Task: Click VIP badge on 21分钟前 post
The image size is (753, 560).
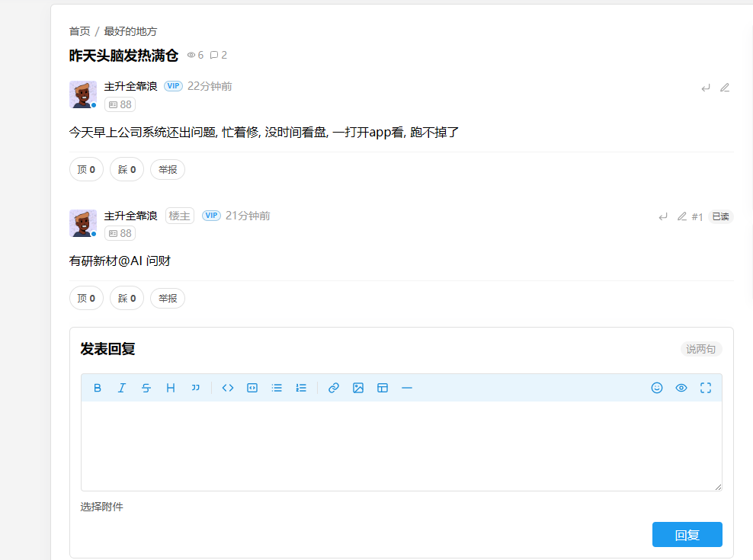Action: point(211,216)
